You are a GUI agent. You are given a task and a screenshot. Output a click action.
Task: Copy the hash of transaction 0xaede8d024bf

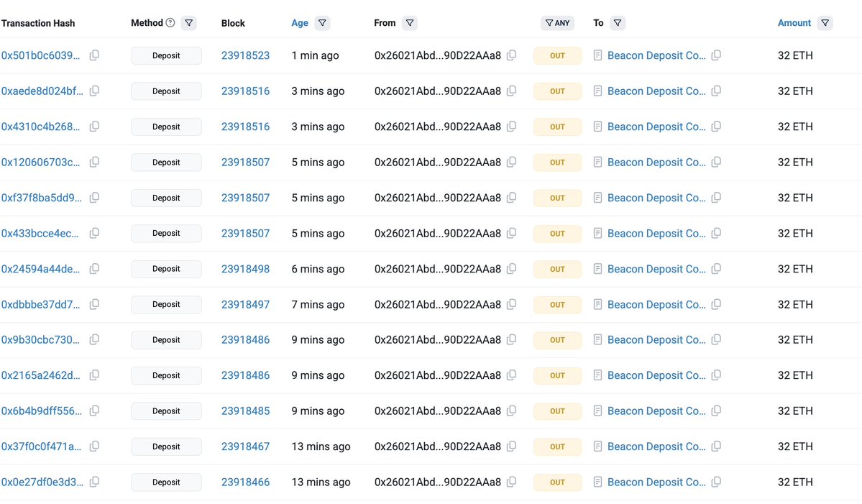pyautogui.click(x=94, y=91)
